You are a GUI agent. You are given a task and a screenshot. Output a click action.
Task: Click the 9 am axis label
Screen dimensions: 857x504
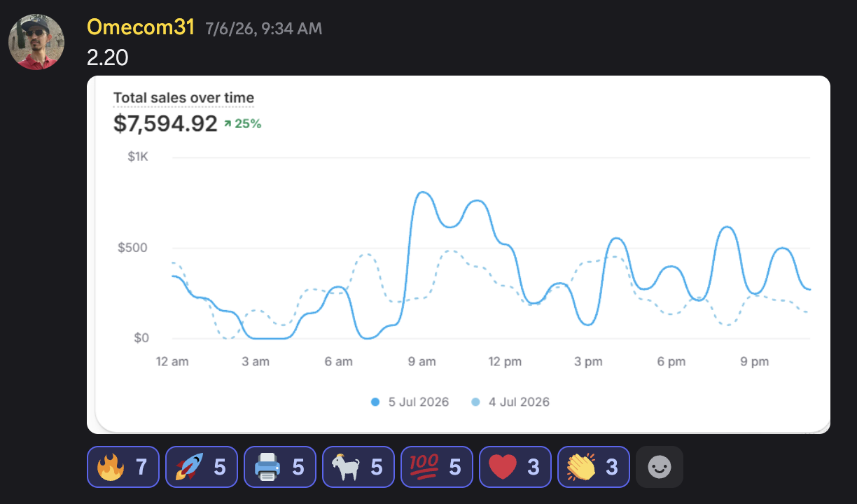(421, 361)
